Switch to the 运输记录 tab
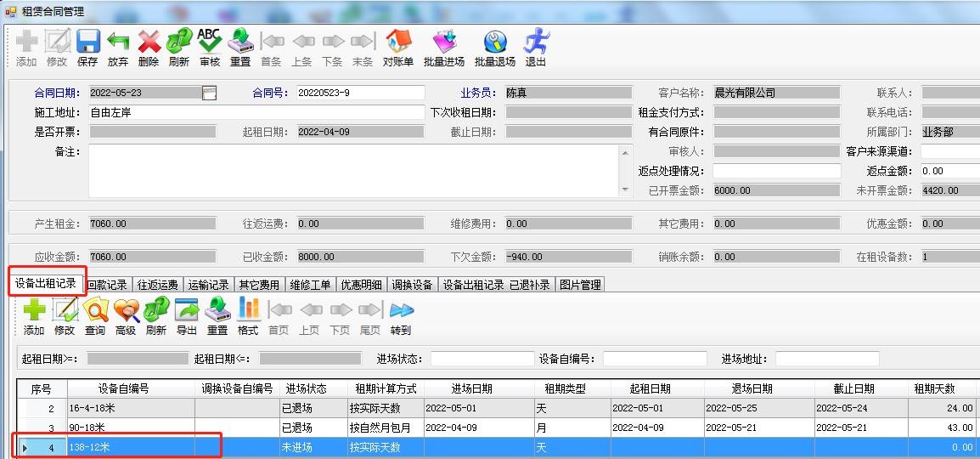This screenshot has height=459, width=980. click(x=209, y=285)
